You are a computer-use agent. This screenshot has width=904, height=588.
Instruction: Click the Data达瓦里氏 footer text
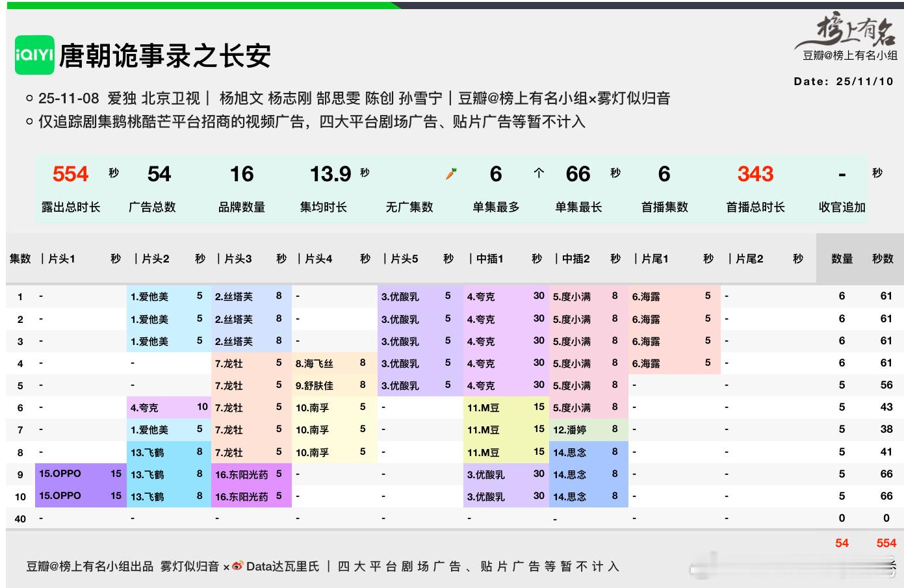[283, 567]
